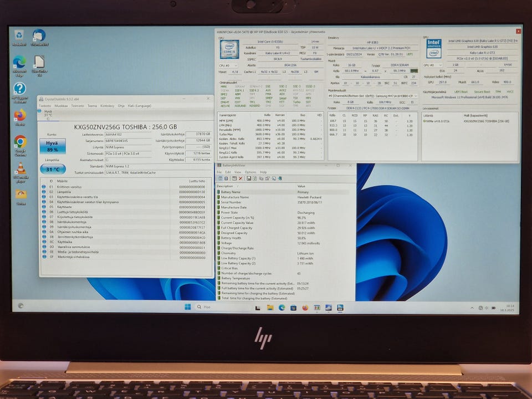This screenshot has height=399, width=532.
Task: Open VLC media player desktop shortcut
Action: point(21,172)
